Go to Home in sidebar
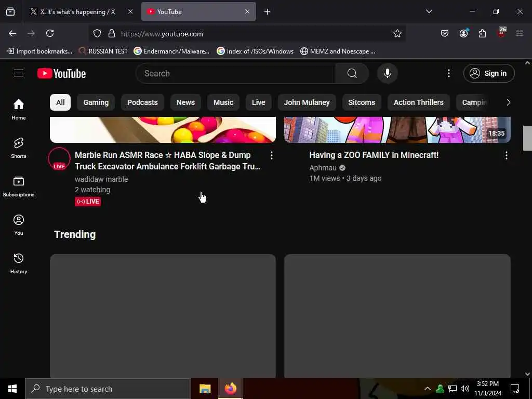Screen dimensions: 532x399 click(x=19, y=109)
